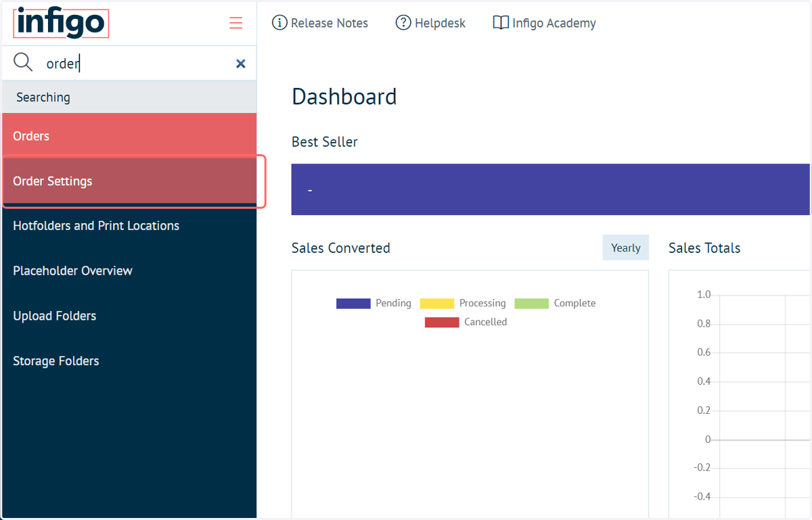Toggle the Pending legend color swatch
Image resolution: width=812 pixels, height=520 pixels.
pyautogui.click(x=353, y=304)
